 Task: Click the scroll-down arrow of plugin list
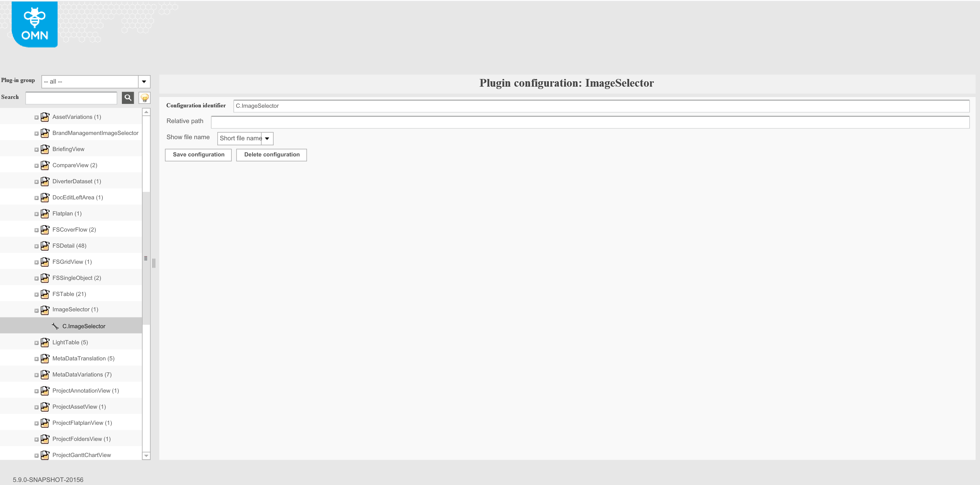coord(146,456)
